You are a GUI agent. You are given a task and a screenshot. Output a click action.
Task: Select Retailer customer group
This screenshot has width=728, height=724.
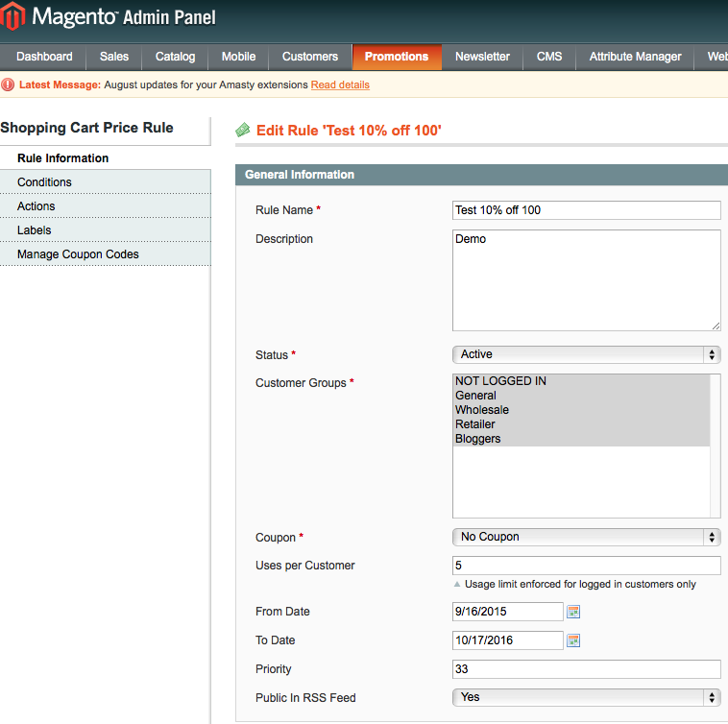coord(581,424)
